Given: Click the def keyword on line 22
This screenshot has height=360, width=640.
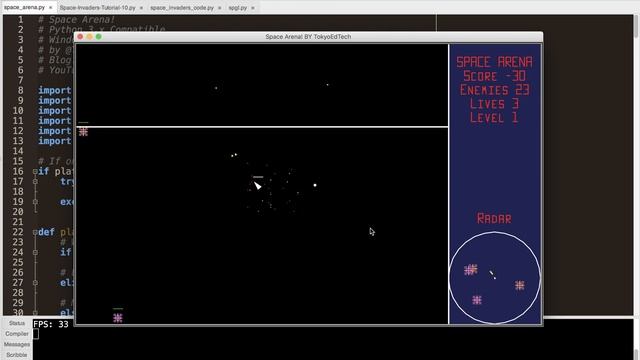Looking at the screenshot, I should (x=46, y=232).
